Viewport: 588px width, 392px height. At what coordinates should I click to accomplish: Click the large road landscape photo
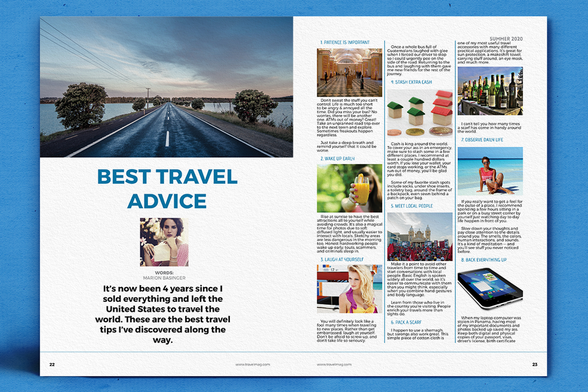click(x=167, y=87)
